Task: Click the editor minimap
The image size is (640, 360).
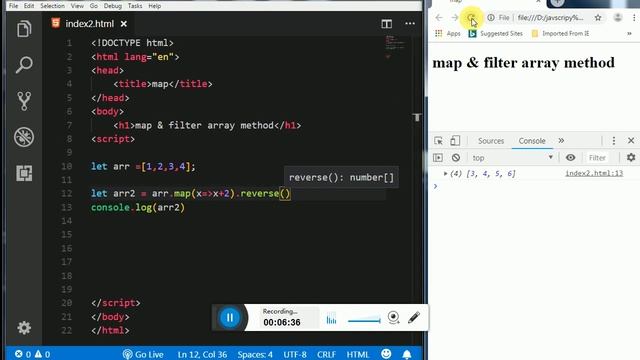Action: click(394, 47)
